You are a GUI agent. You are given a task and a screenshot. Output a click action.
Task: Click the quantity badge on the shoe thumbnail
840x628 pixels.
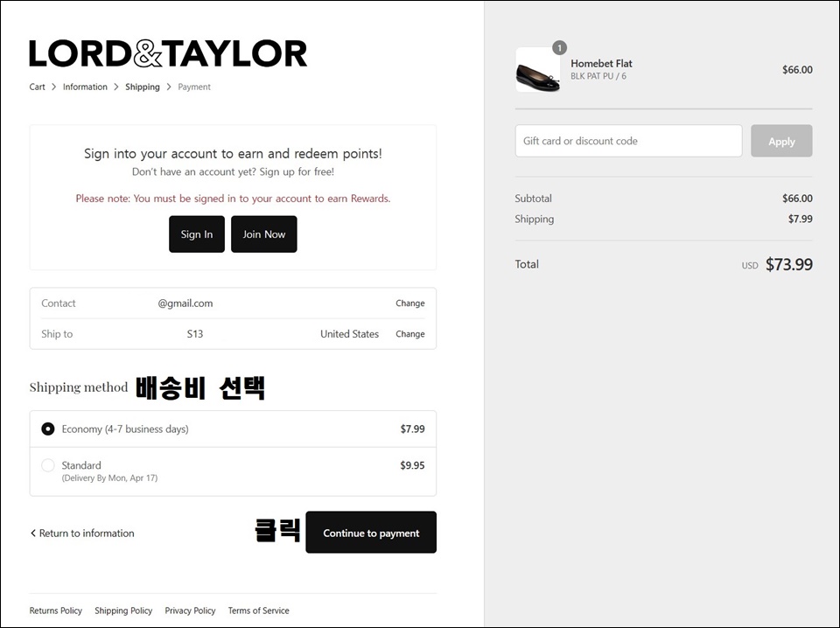[559, 47]
